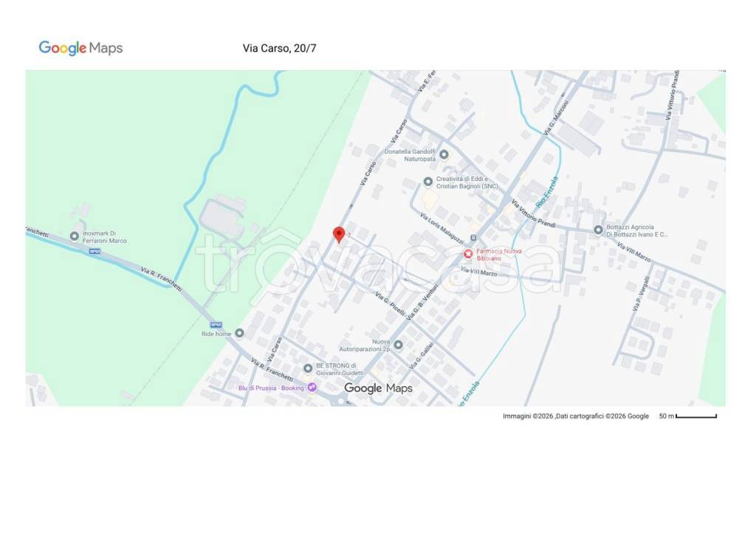Click the Blu di Prussia - Booking label
This screenshot has height=534, width=756.
point(271,387)
